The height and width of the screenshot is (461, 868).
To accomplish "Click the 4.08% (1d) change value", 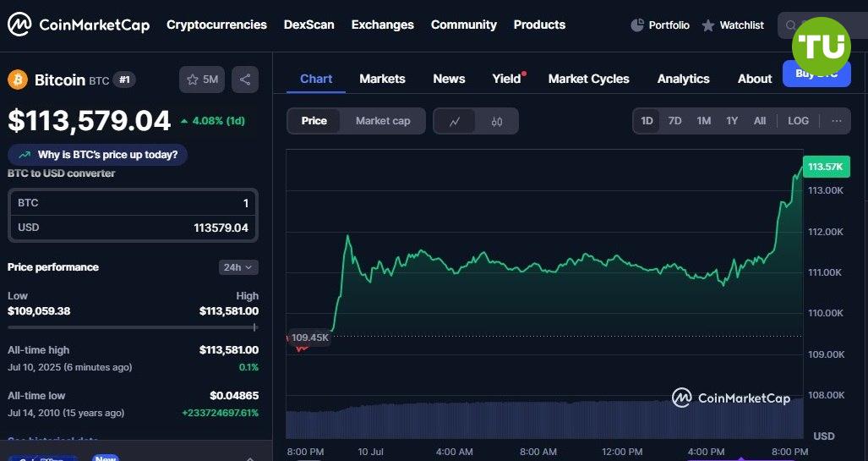I will pyautogui.click(x=213, y=121).
